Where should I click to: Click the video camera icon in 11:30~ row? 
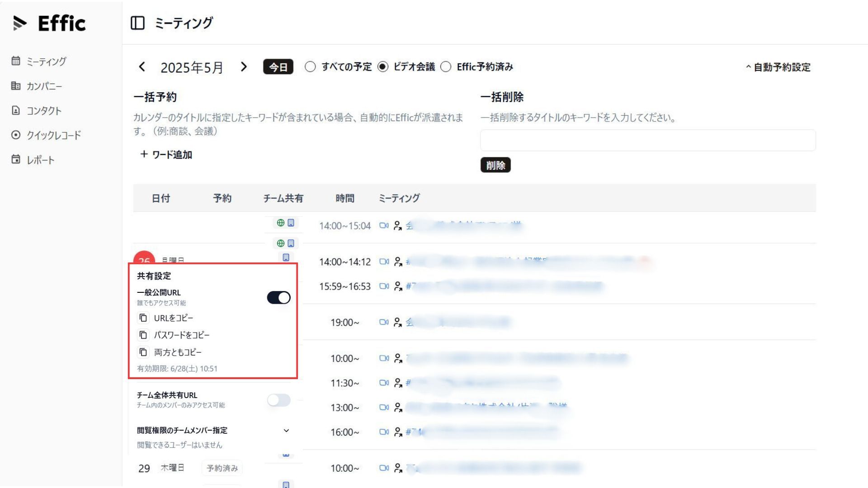pyautogui.click(x=384, y=383)
